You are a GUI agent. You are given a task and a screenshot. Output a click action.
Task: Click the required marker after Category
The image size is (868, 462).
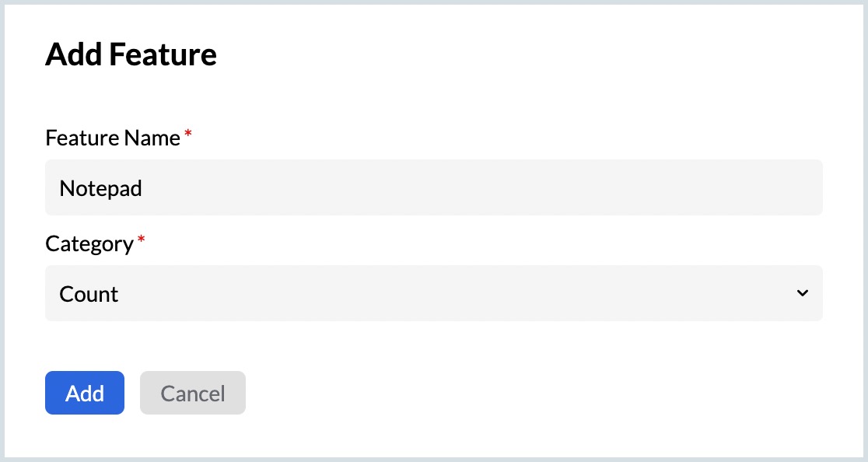(141, 241)
